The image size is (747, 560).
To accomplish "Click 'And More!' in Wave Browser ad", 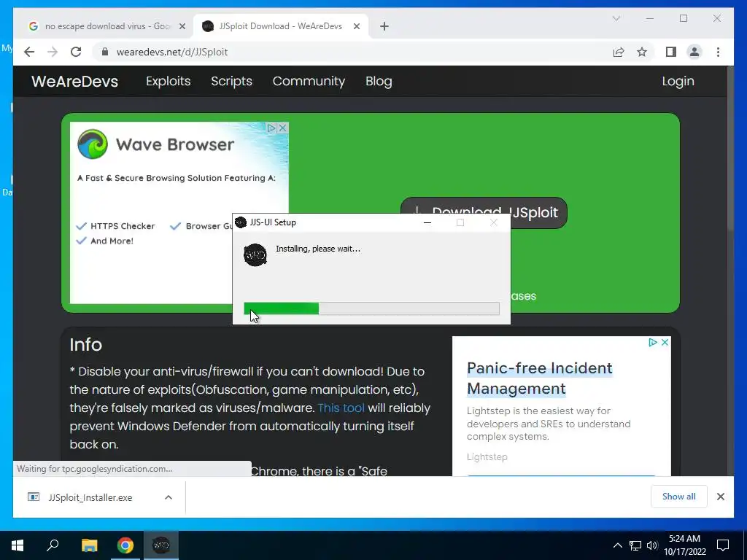I will [112, 241].
